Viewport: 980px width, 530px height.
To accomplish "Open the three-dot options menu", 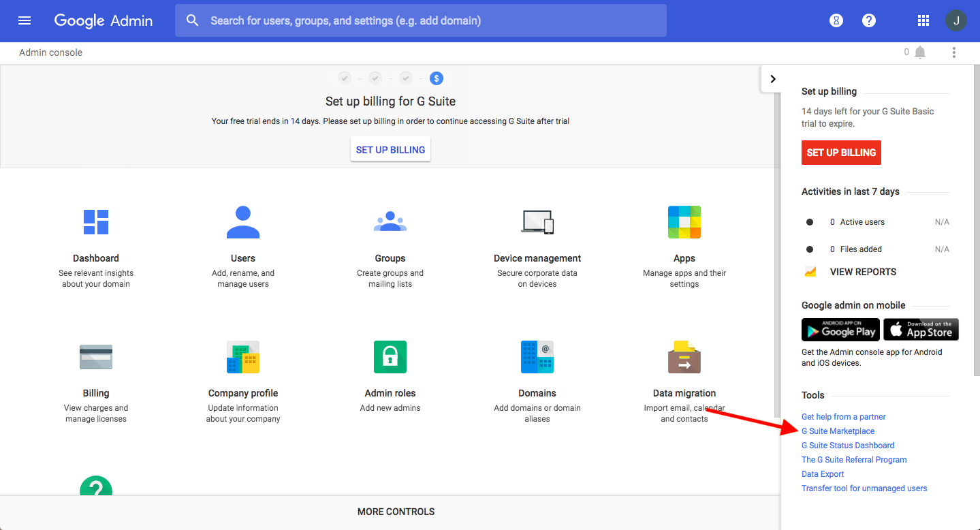I will 954,52.
